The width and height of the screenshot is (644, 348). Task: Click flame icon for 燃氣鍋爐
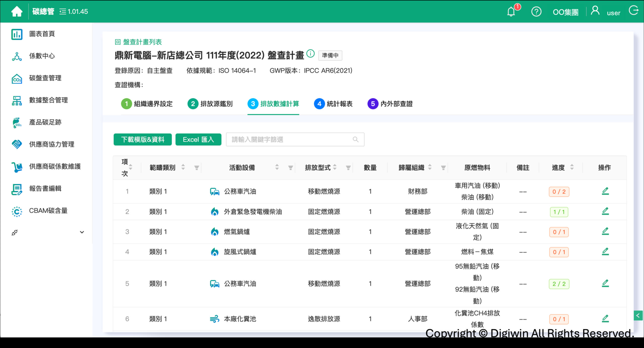[215, 232]
